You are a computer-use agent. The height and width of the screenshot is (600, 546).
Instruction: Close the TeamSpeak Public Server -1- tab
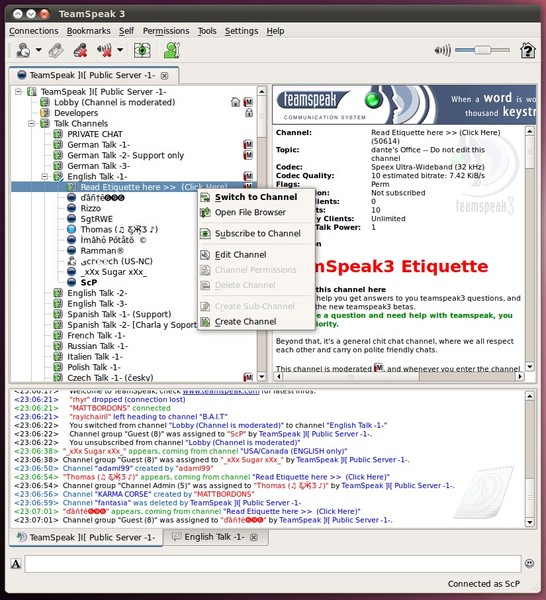pyautogui.click(x=165, y=76)
